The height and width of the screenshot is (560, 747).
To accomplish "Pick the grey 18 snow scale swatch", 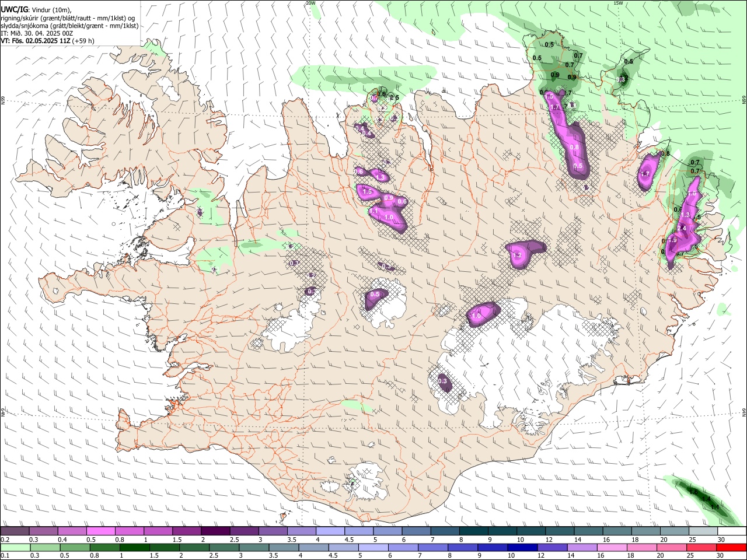I will (x=646, y=531).
